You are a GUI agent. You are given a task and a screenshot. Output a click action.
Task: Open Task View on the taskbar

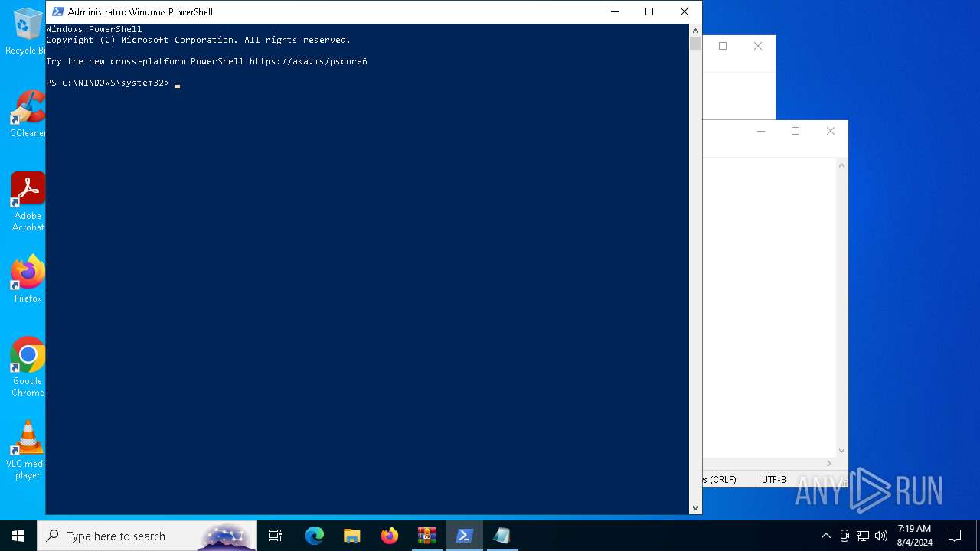[x=276, y=536]
